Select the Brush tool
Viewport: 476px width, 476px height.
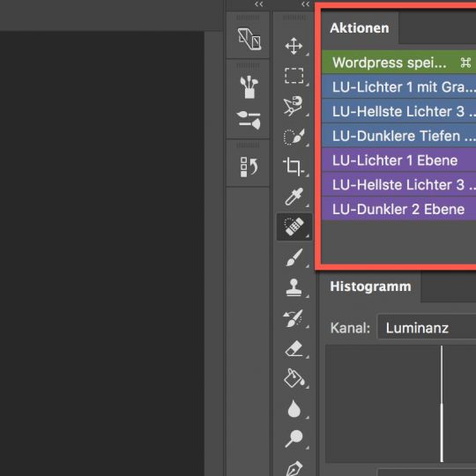click(294, 257)
